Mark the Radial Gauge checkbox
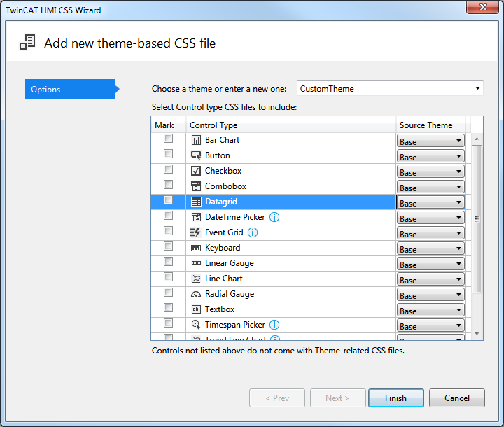The height and width of the screenshot is (427, 504). pos(168,293)
